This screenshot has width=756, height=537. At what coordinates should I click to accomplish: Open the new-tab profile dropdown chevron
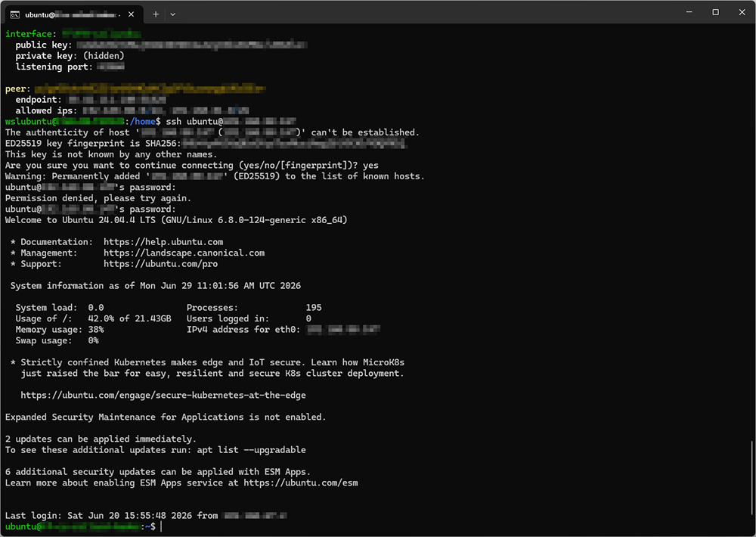pos(172,14)
